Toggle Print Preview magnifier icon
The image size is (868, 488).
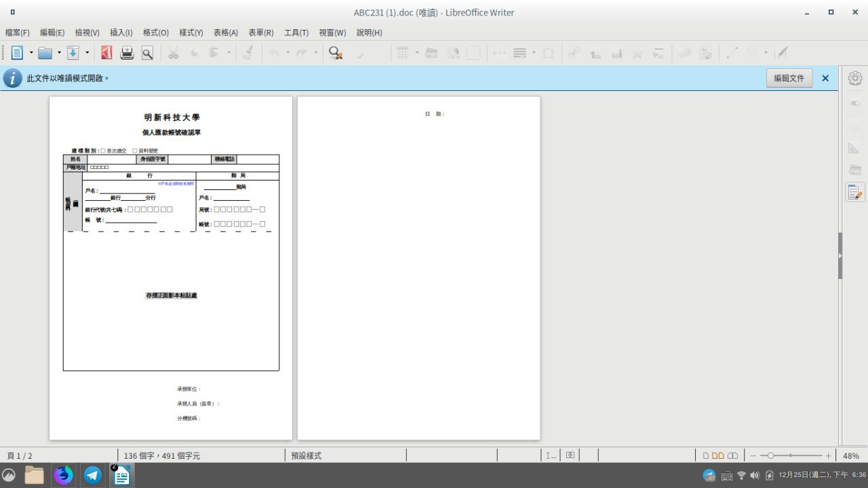click(x=147, y=53)
